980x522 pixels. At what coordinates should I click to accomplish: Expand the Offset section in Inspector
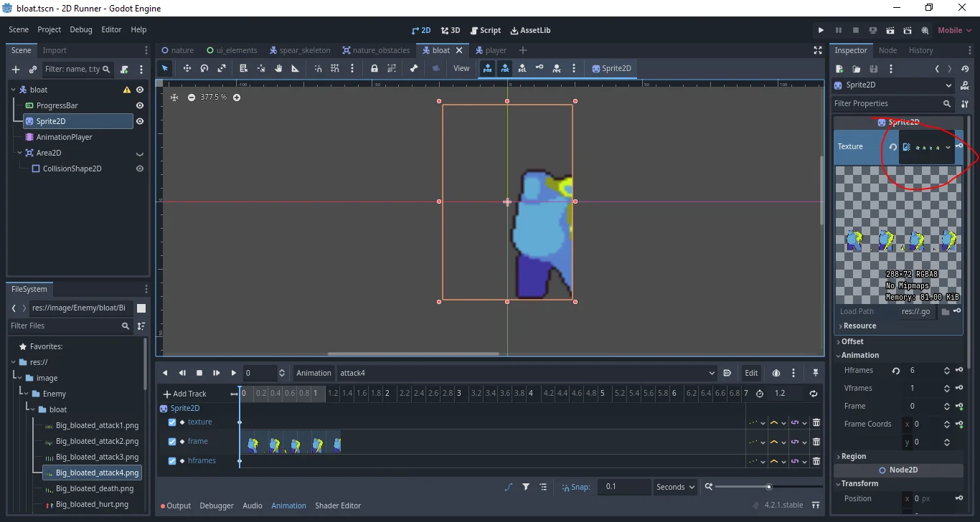tap(852, 341)
